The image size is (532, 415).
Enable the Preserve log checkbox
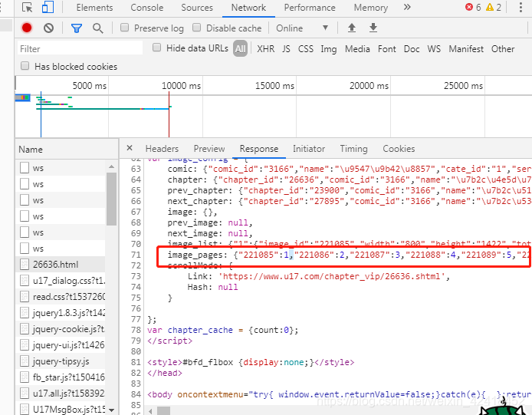point(124,28)
